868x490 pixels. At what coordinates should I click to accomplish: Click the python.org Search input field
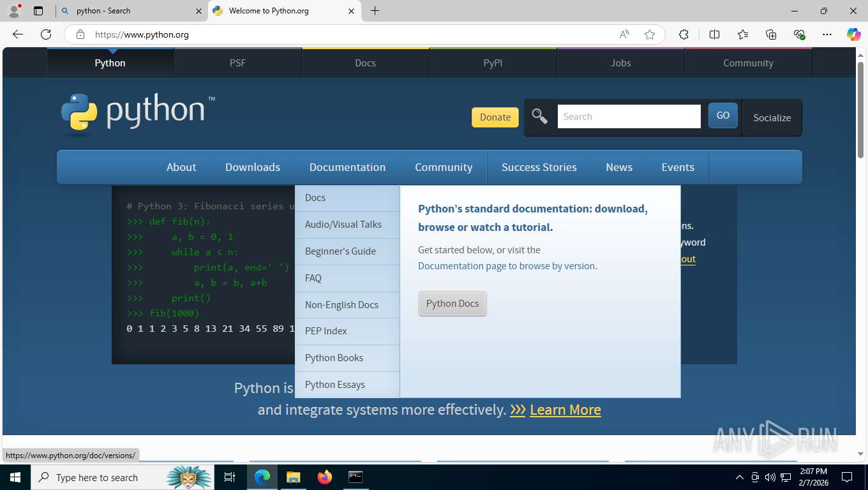pos(629,117)
